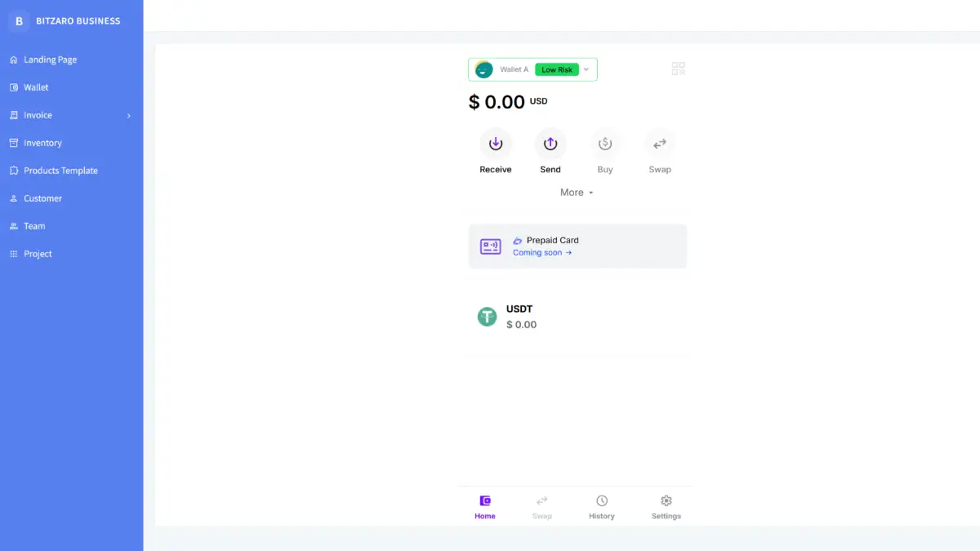Screen dimensions: 980x551
Task: Select the Home bottom tab
Action: (x=485, y=506)
